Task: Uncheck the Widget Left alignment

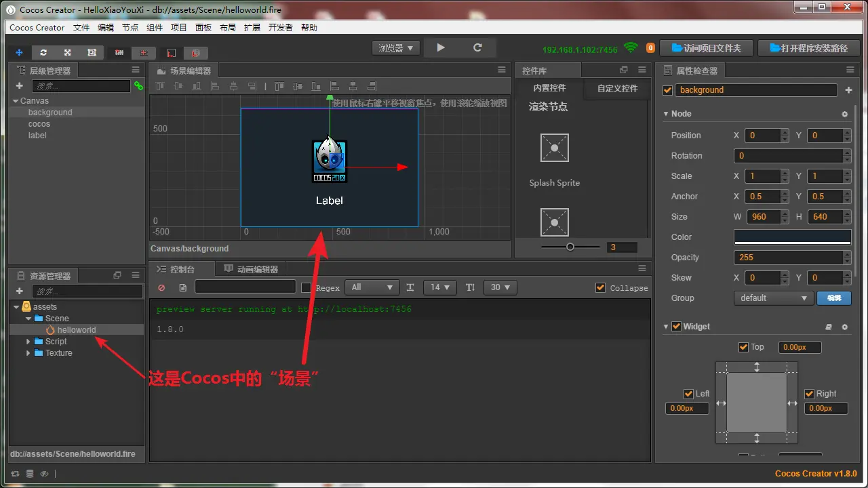Action: coord(689,394)
